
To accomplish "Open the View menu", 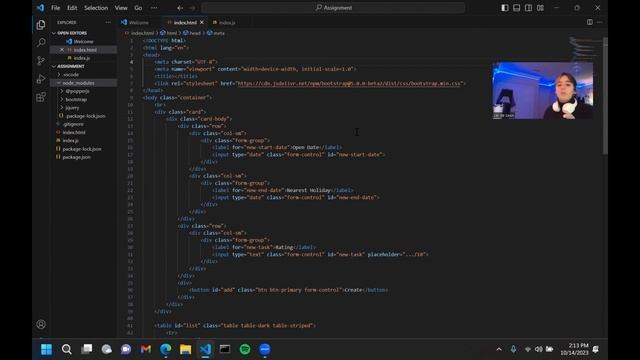I will [x=121, y=8].
